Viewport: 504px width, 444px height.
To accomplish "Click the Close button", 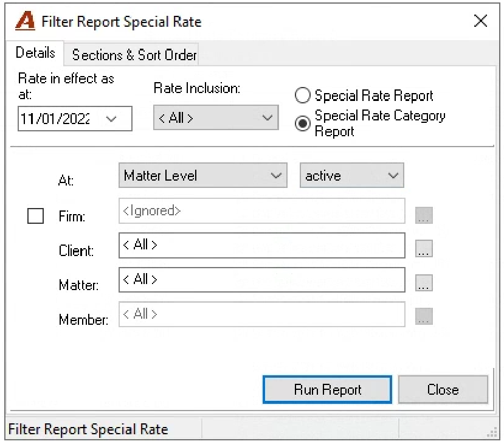I will point(443,389).
